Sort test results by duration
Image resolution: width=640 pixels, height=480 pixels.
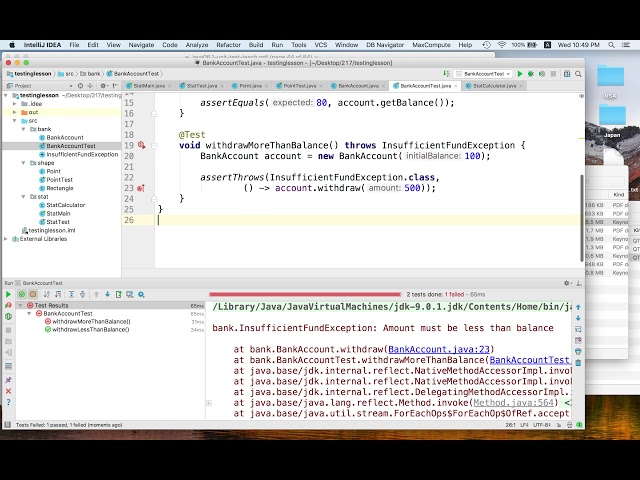click(58, 294)
